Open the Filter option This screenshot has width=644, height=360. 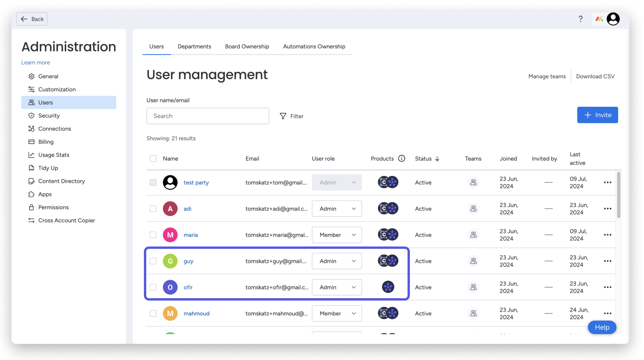(291, 116)
